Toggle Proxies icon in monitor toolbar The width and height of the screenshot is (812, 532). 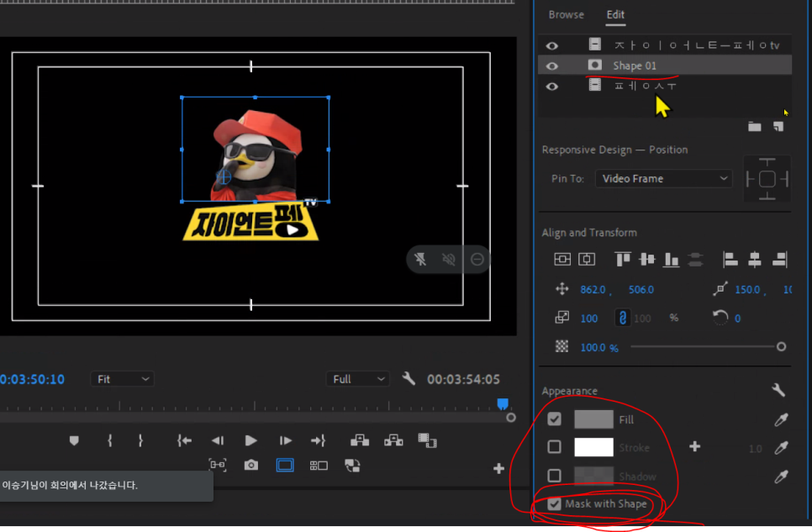coord(352,465)
